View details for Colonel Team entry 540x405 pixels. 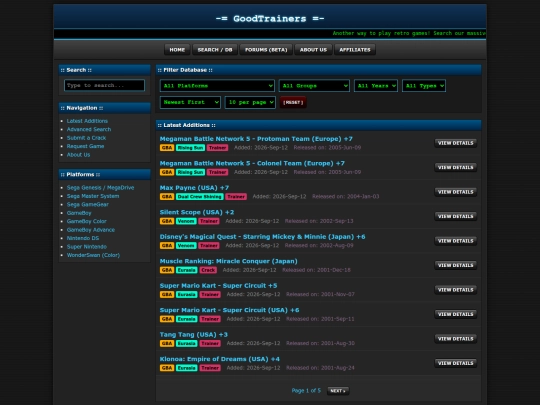pyautogui.click(x=456, y=167)
